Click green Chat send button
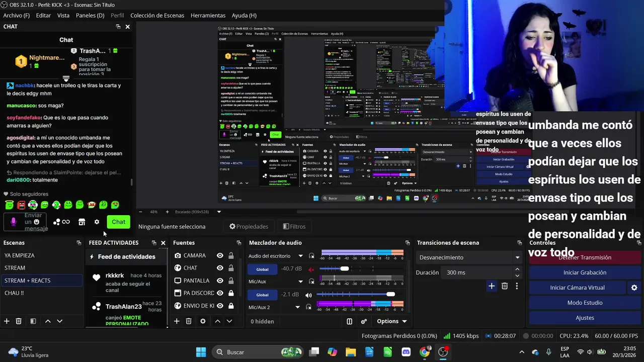Image resolution: width=644 pixels, height=362 pixels. coord(119,222)
